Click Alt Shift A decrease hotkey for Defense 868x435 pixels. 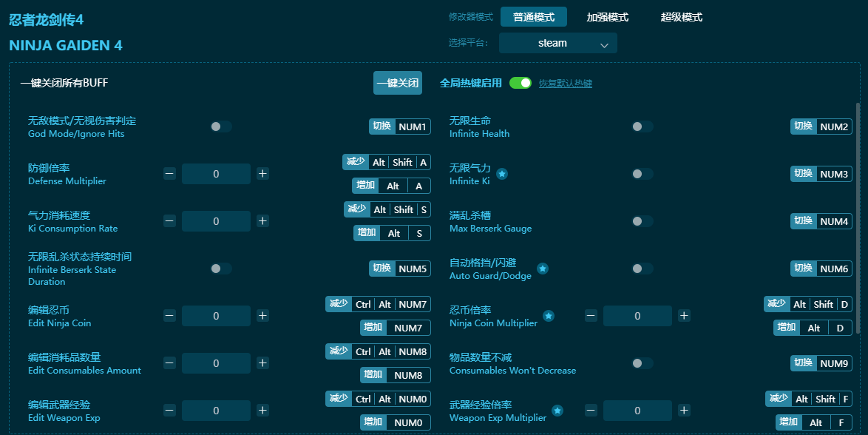pos(387,162)
